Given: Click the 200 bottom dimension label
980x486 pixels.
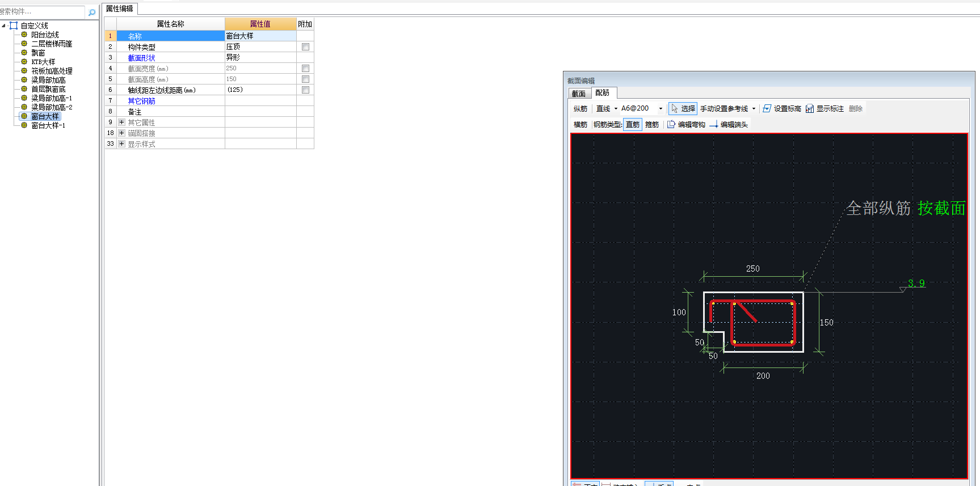Looking at the screenshot, I should [763, 376].
